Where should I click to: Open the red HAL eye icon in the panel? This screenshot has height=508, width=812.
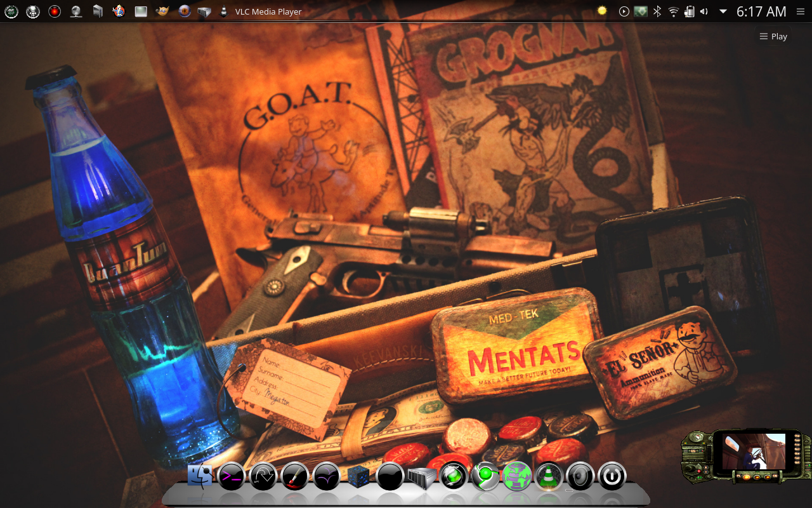point(55,11)
